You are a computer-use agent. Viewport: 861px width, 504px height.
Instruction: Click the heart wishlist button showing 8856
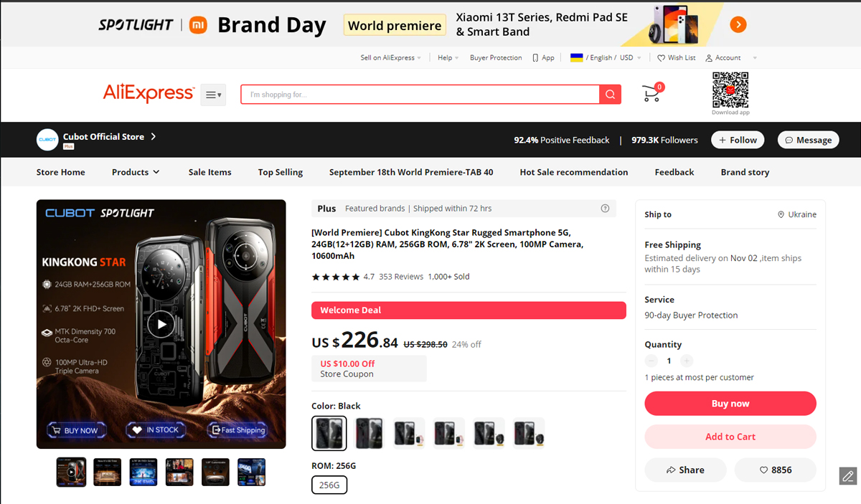pyautogui.click(x=776, y=470)
